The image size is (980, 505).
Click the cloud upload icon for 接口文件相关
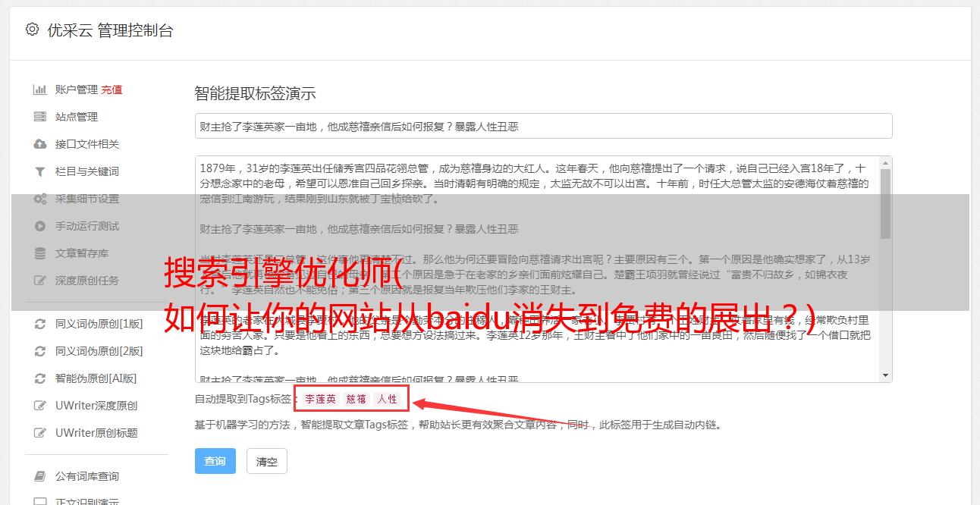[40, 144]
